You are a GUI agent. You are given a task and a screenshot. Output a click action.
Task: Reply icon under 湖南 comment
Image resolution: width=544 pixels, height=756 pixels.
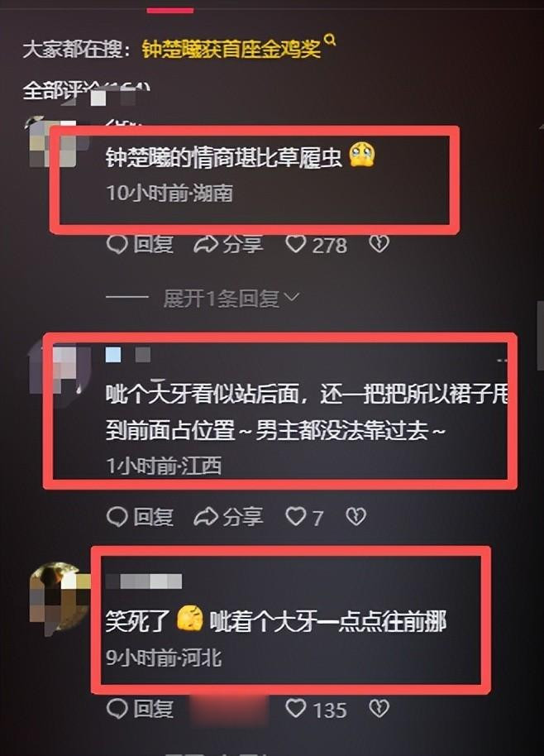(117, 244)
